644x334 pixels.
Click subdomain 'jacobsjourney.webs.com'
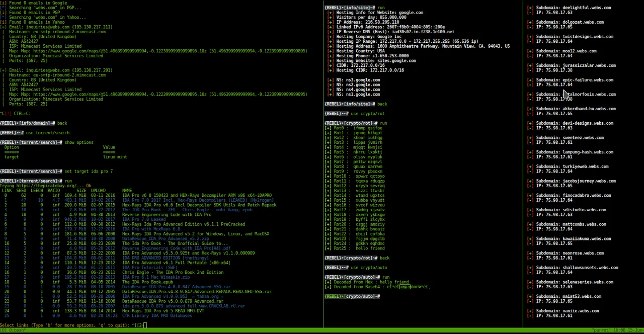pyautogui.click(x=576, y=181)
